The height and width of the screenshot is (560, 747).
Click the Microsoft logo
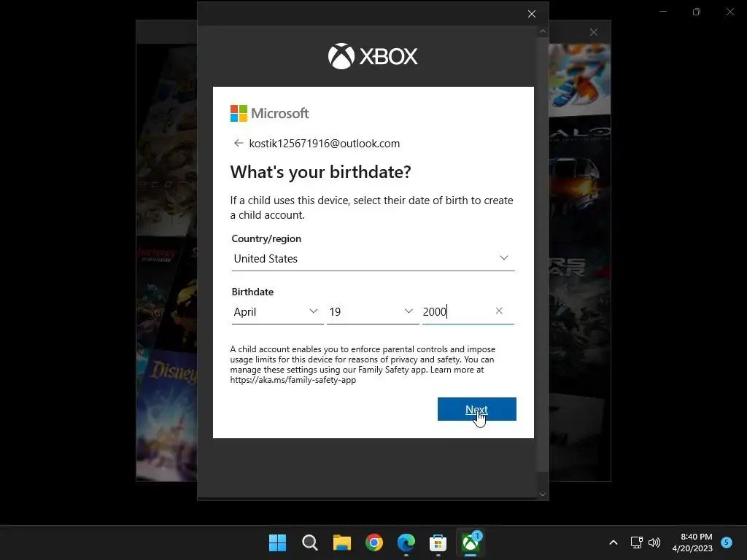tap(270, 113)
